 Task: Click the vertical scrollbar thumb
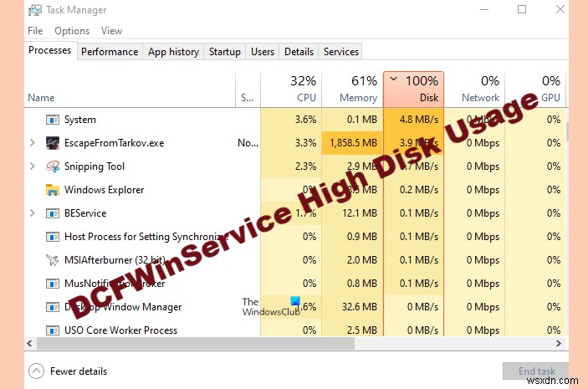566,132
